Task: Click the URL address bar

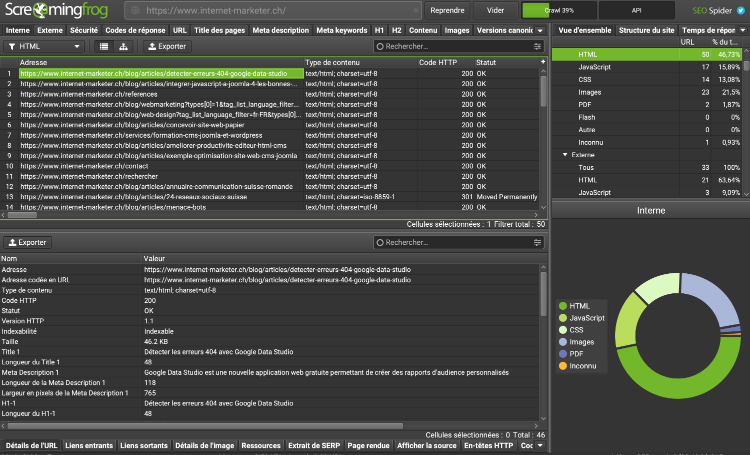Action: click(x=273, y=10)
